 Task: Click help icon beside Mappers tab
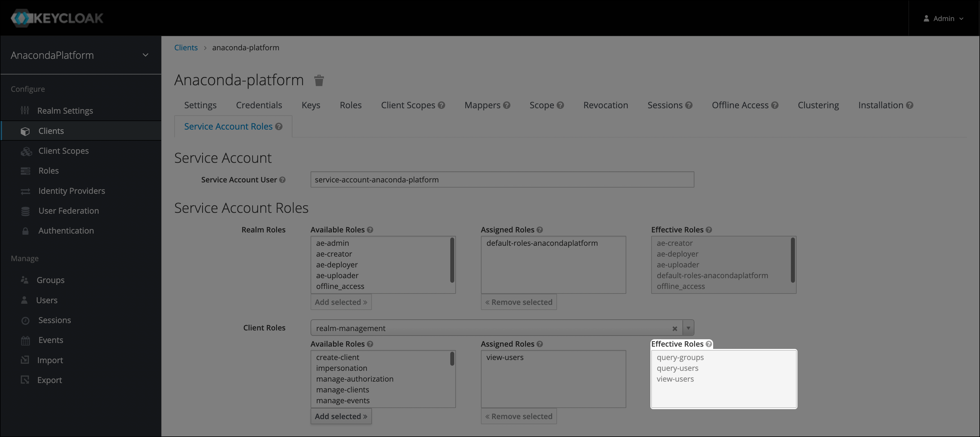pos(506,105)
